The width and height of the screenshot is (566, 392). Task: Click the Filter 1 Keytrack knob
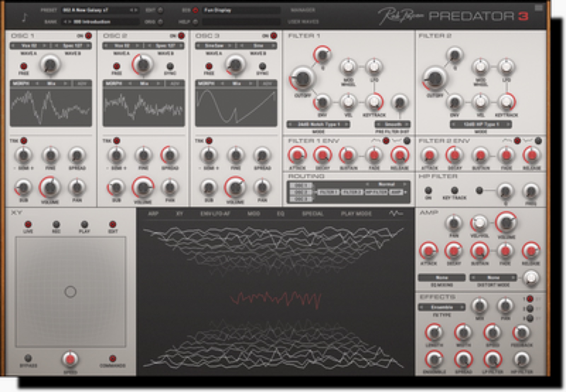[x=374, y=102]
